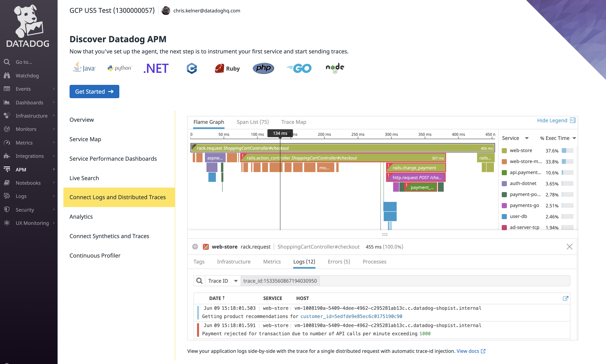
Task: Close the span details panel
Action: pyautogui.click(x=569, y=247)
